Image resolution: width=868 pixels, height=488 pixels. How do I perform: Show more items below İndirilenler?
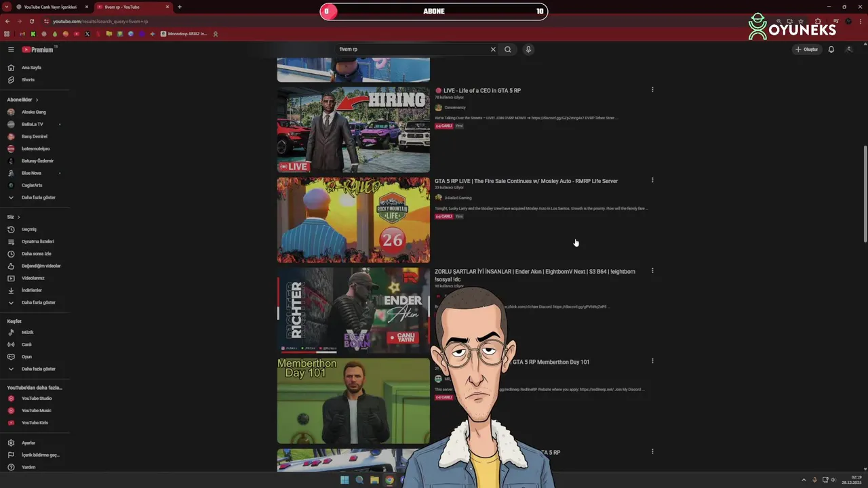(38, 302)
